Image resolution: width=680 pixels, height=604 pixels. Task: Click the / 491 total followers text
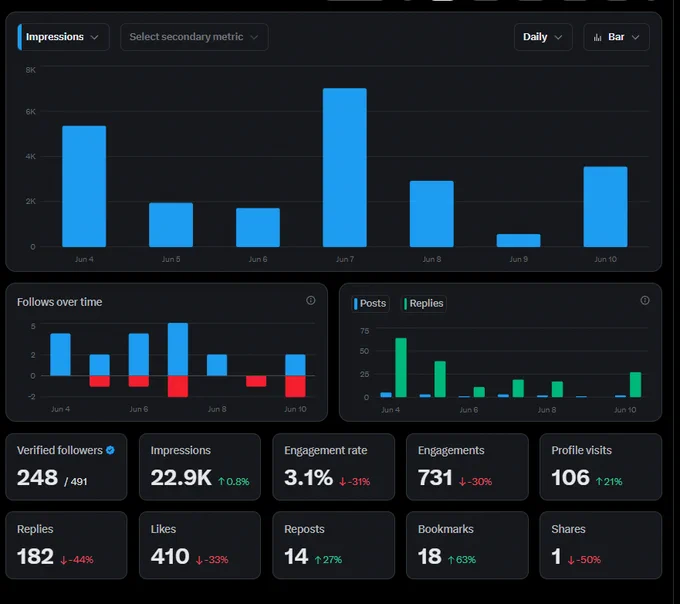[x=76, y=482]
